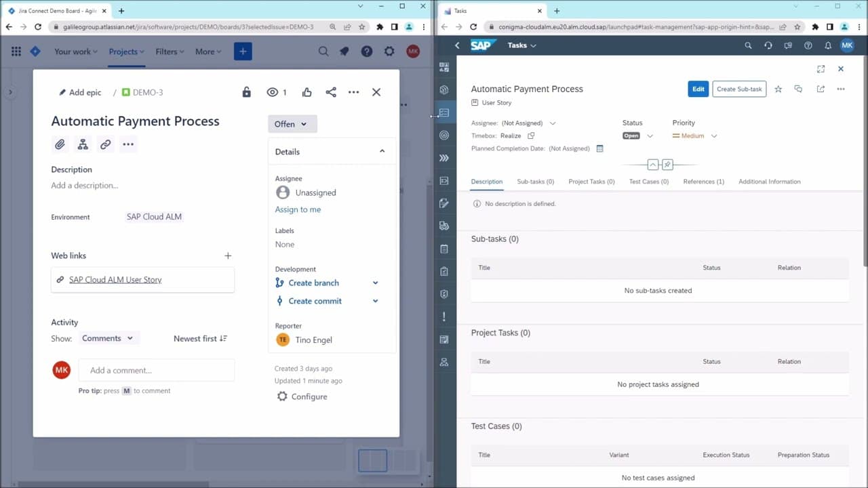868x488 pixels.
Task: Open the more options ellipsis in SAP task header
Action: pos(841,89)
